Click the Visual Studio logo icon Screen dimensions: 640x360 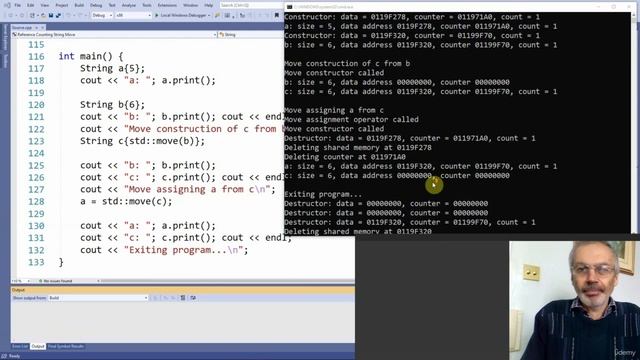click(x=7, y=5)
